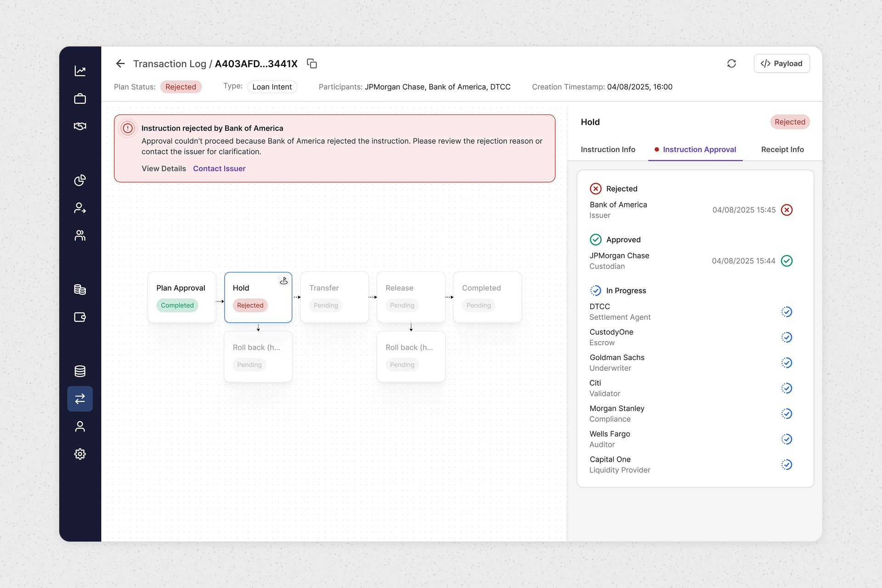The width and height of the screenshot is (882, 588).
Task: Click the Contact Issuer link
Action: [x=219, y=169]
